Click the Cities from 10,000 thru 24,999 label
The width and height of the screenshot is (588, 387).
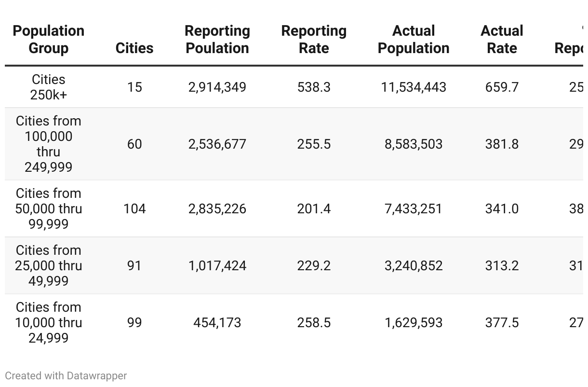point(48,322)
